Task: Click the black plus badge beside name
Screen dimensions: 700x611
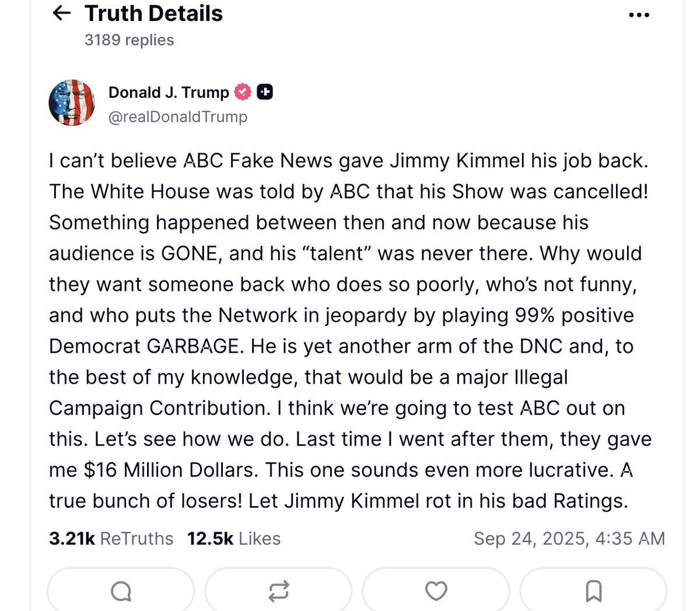Action: click(x=265, y=92)
